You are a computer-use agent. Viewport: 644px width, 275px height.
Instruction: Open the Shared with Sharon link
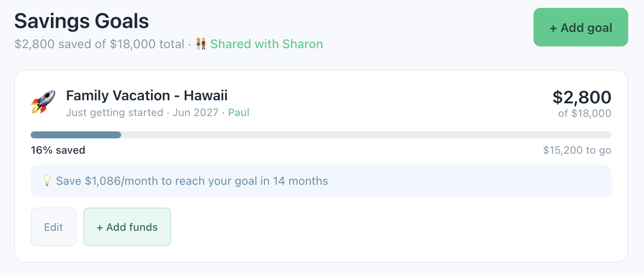pos(266,44)
